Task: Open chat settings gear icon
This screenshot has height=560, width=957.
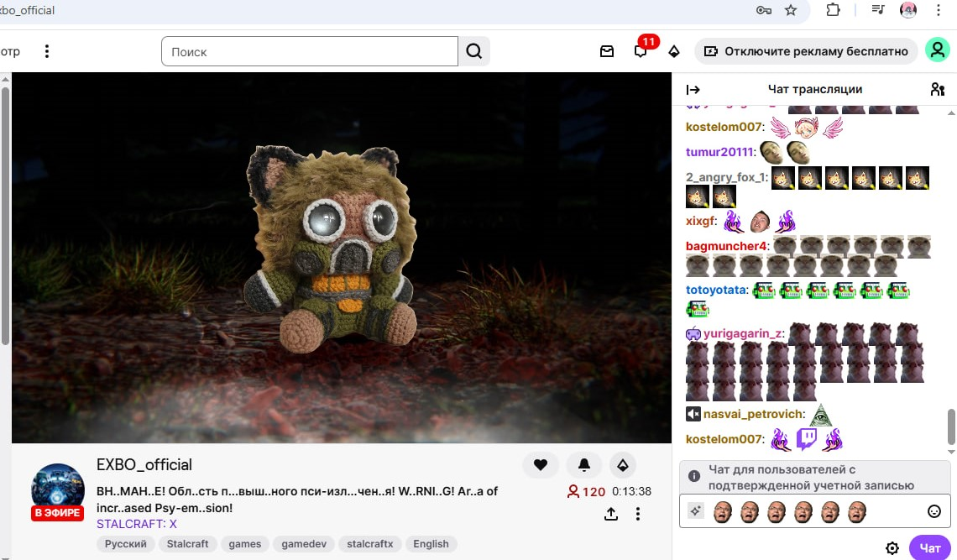Action: click(892, 548)
